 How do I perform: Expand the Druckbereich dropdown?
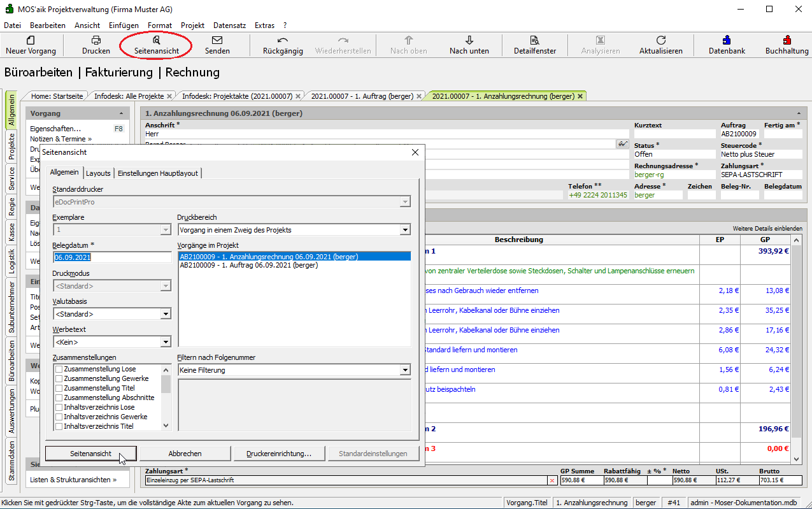(x=405, y=230)
